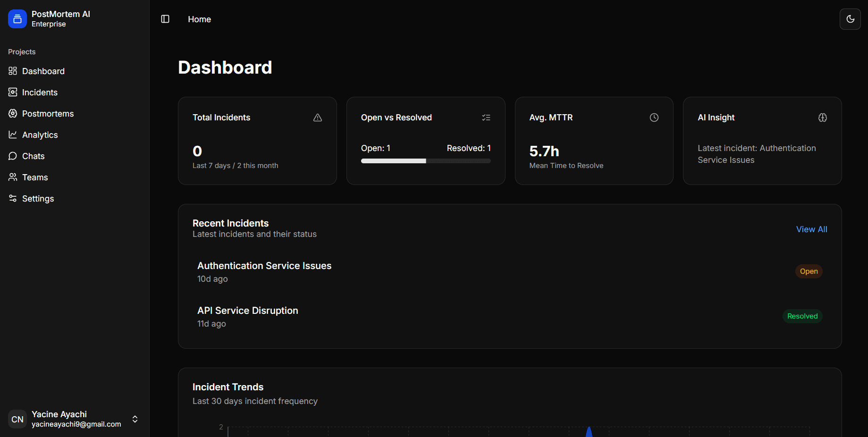Open the Authentication Service Issues incident
Viewport: 868px width, 437px height.
[264, 266]
